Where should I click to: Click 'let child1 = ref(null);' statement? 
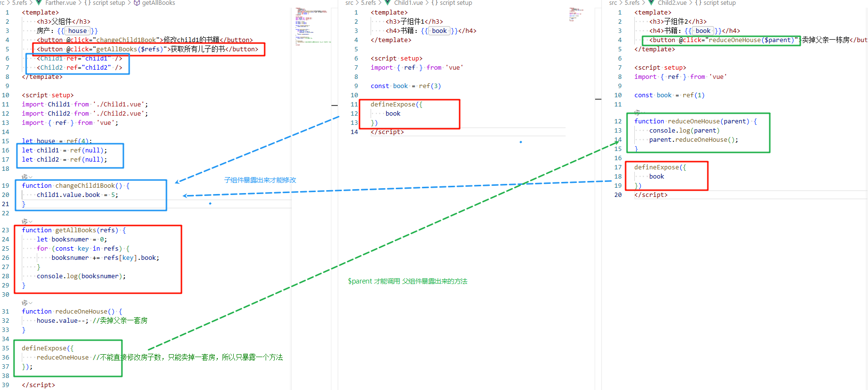[64, 150]
